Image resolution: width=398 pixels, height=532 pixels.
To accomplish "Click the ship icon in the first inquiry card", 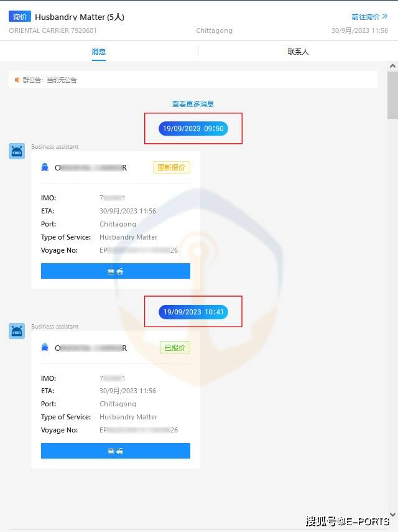I will click(x=45, y=167).
